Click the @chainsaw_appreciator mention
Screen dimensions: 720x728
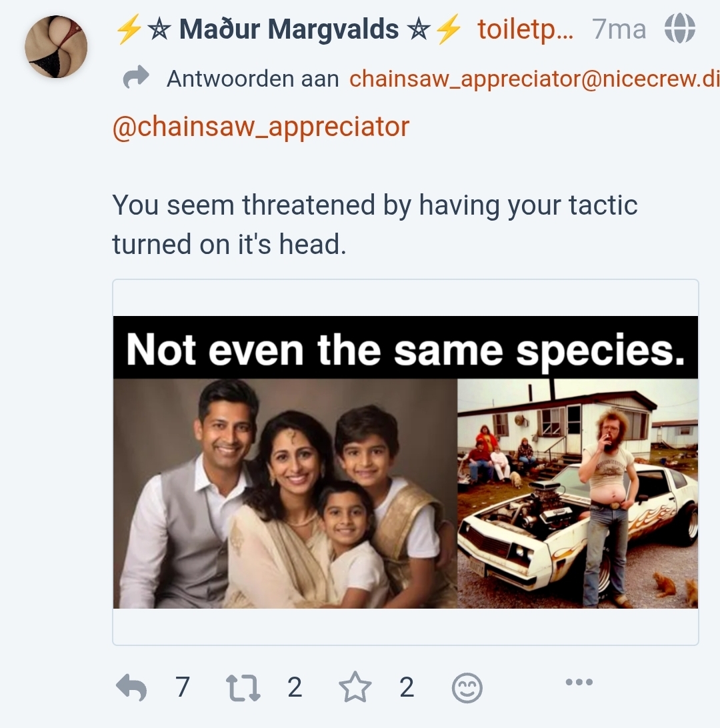(261, 126)
